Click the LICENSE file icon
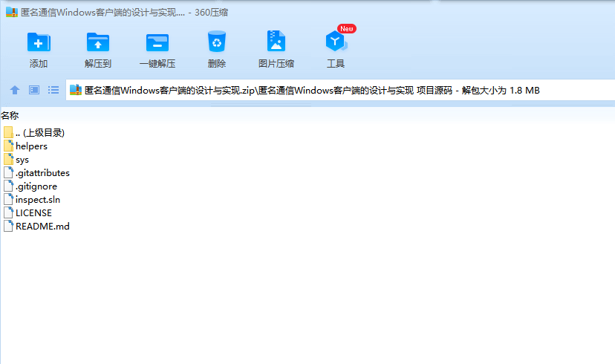615x364 pixels. [9, 212]
